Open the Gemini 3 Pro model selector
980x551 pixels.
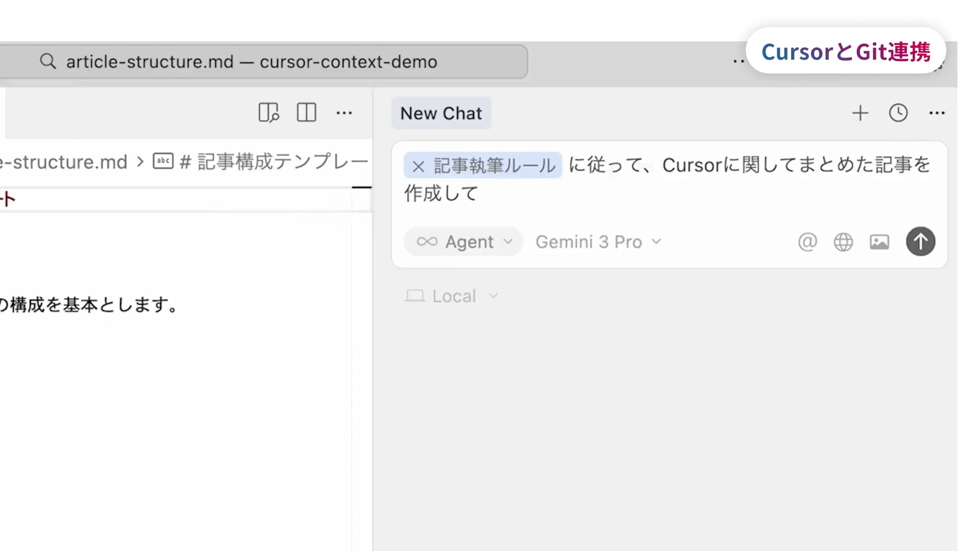point(598,242)
